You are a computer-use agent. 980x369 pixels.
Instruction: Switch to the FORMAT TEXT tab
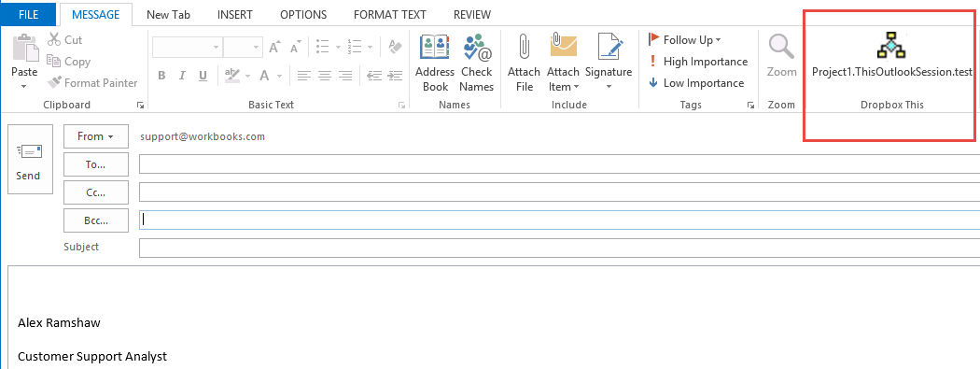tap(390, 14)
